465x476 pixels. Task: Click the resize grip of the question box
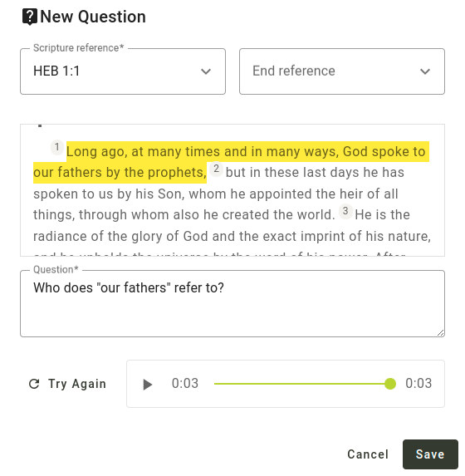click(x=440, y=333)
